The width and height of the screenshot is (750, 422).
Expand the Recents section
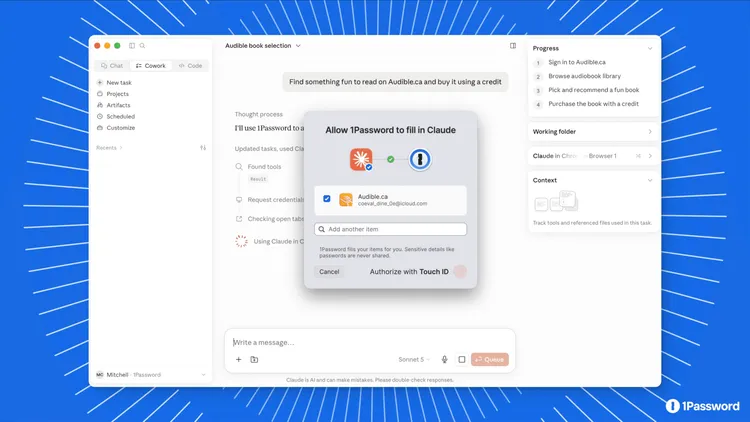(x=109, y=148)
